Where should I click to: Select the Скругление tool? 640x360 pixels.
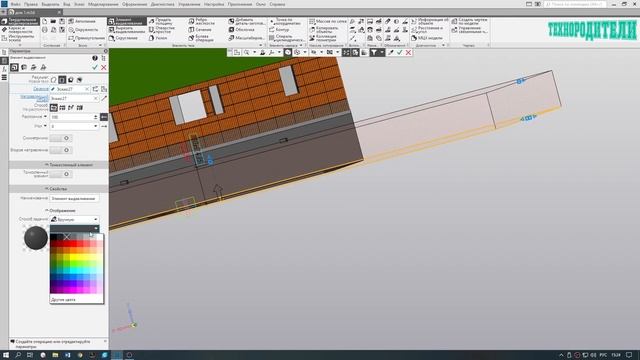(x=123, y=38)
